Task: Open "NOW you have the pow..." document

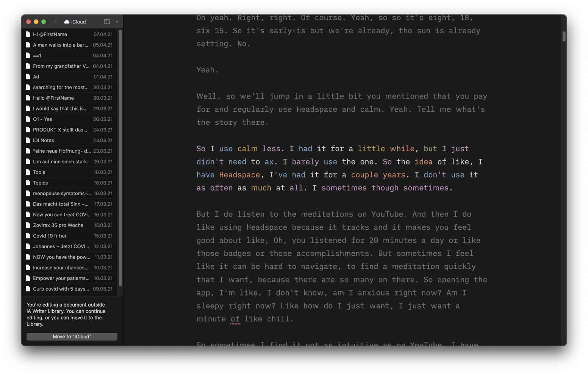Action: click(69, 257)
